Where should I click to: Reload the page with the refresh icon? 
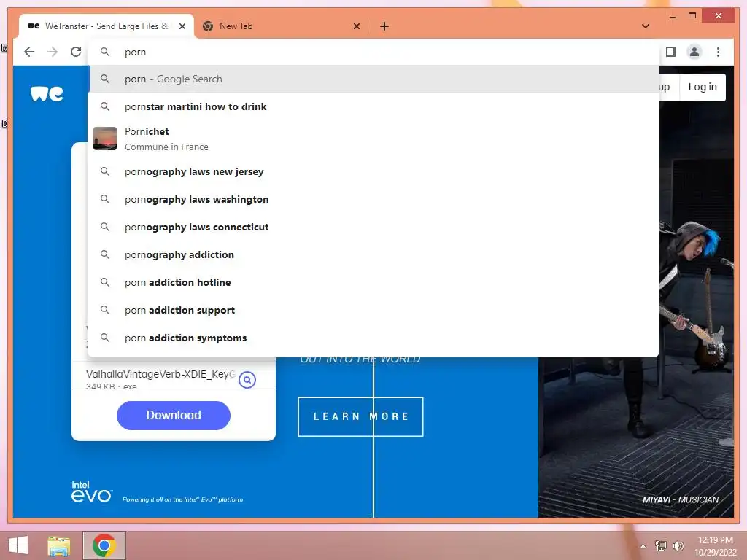76,52
